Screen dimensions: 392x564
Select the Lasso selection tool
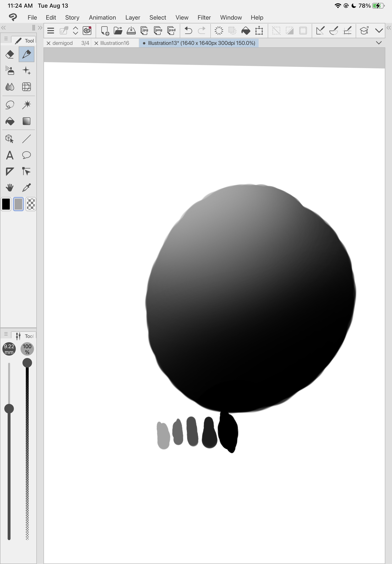click(10, 105)
